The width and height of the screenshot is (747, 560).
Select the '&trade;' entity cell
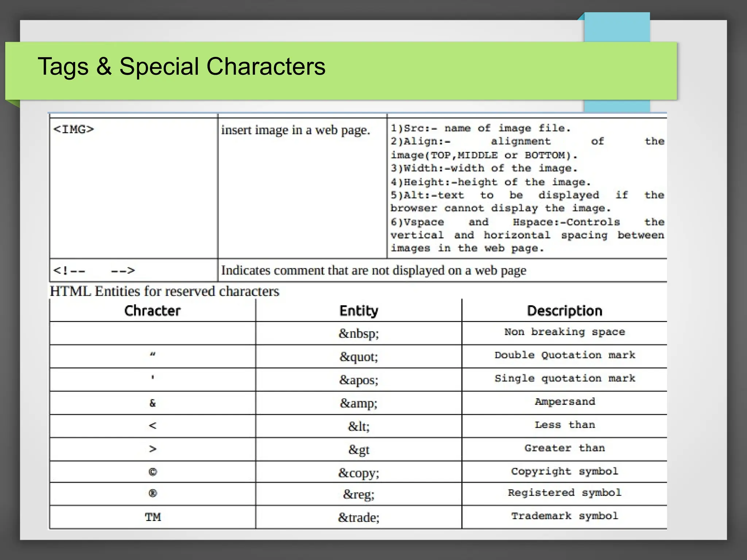point(359,518)
